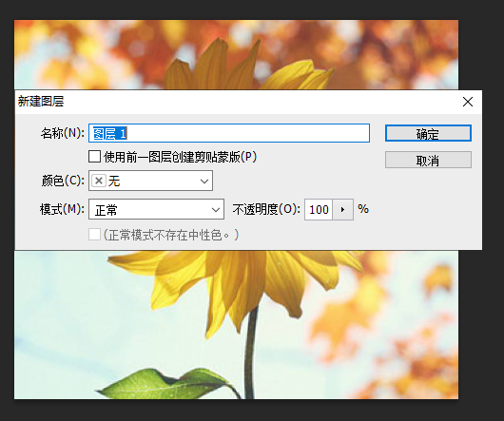Open the 颜色 dropdown showing 无
The width and height of the screenshot is (504, 421).
tap(150, 181)
